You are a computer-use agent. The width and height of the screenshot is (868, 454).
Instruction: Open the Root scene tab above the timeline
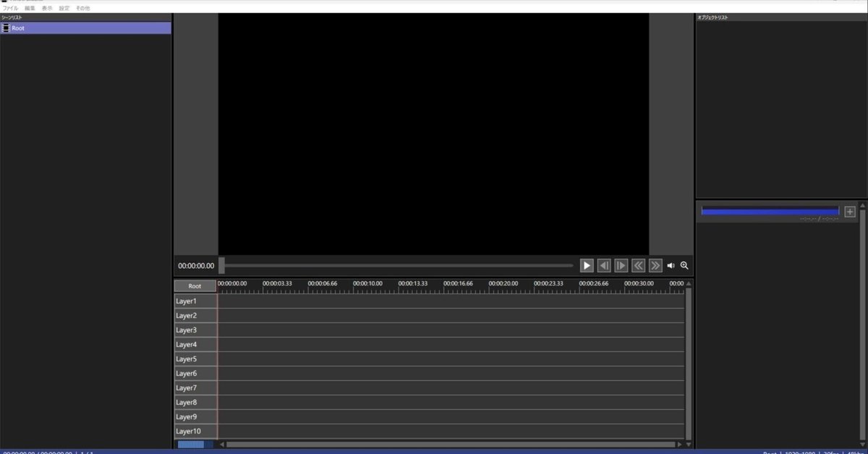click(194, 286)
